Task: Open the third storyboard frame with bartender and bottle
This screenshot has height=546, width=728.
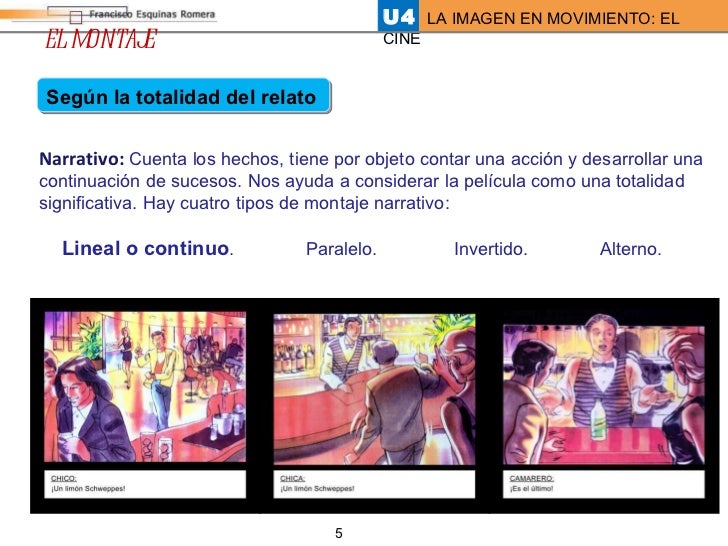Action: pyautogui.click(x=604, y=390)
